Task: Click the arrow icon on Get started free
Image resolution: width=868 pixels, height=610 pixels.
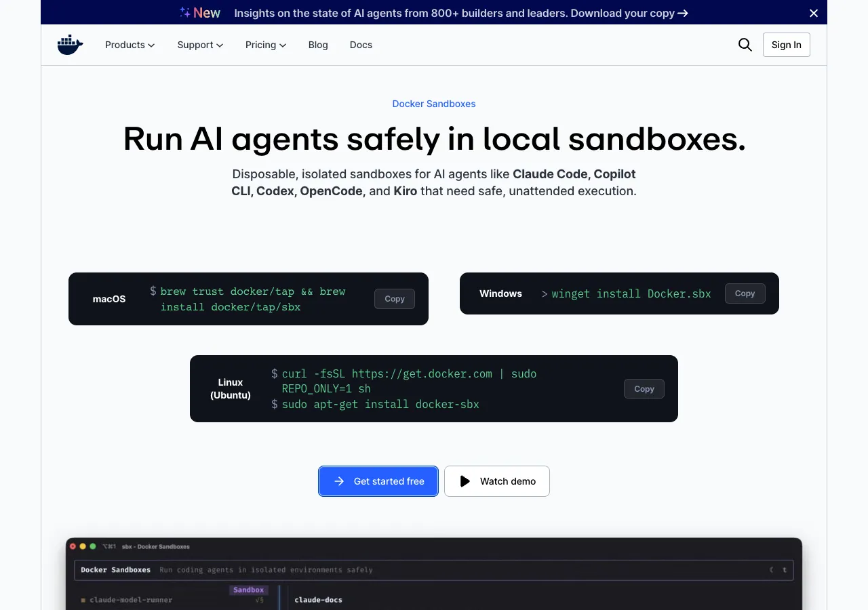Action: pyautogui.click(x=339, y=481)
